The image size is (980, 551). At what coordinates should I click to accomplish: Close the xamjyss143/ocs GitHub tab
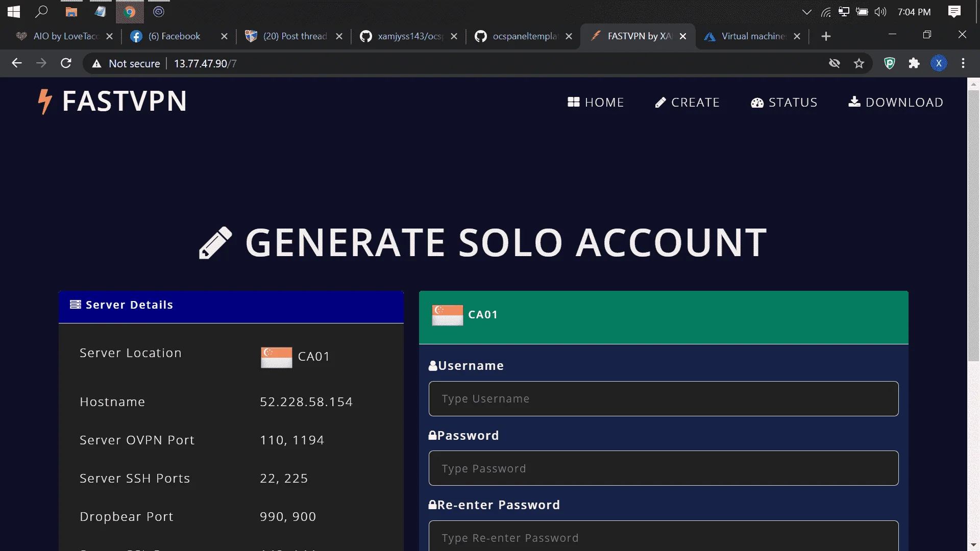click(x=454, y=36)
